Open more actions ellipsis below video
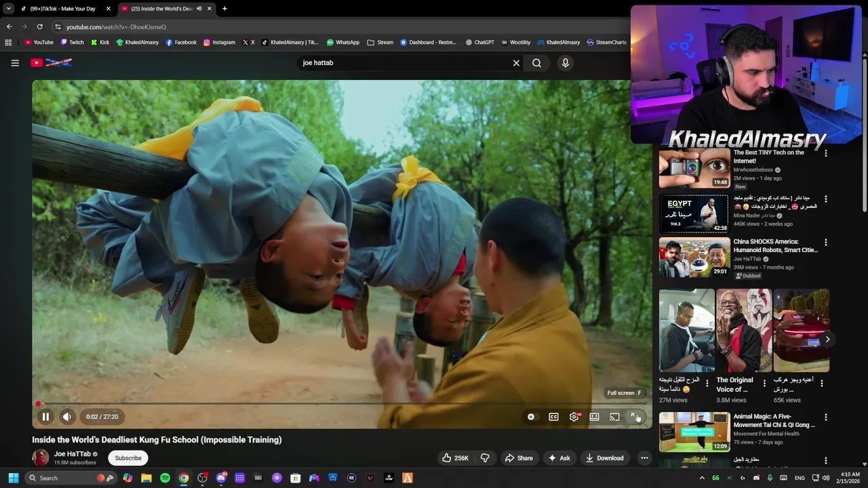Image resolution: width=868 pixels, height=488 pixels. coord(644,458)
